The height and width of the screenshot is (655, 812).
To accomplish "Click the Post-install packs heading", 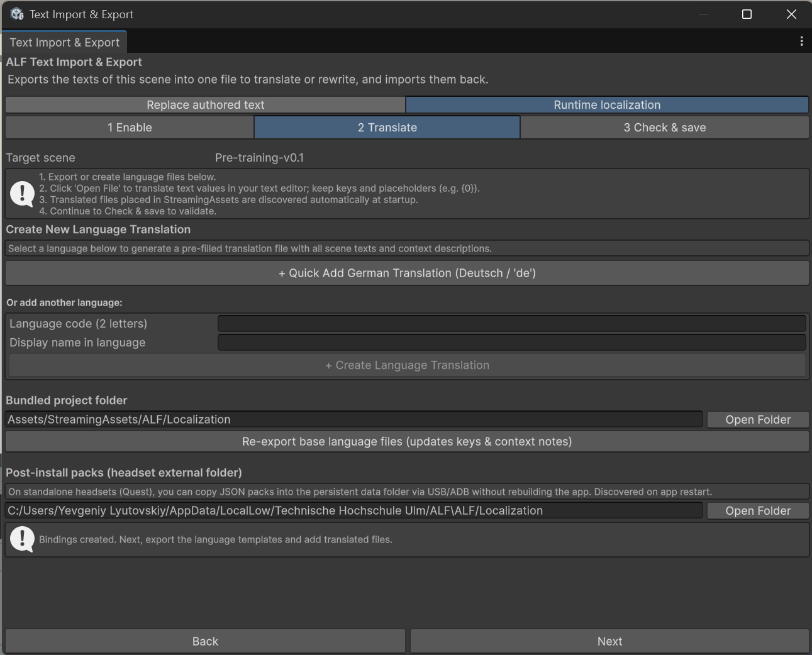I will point(124,473).
